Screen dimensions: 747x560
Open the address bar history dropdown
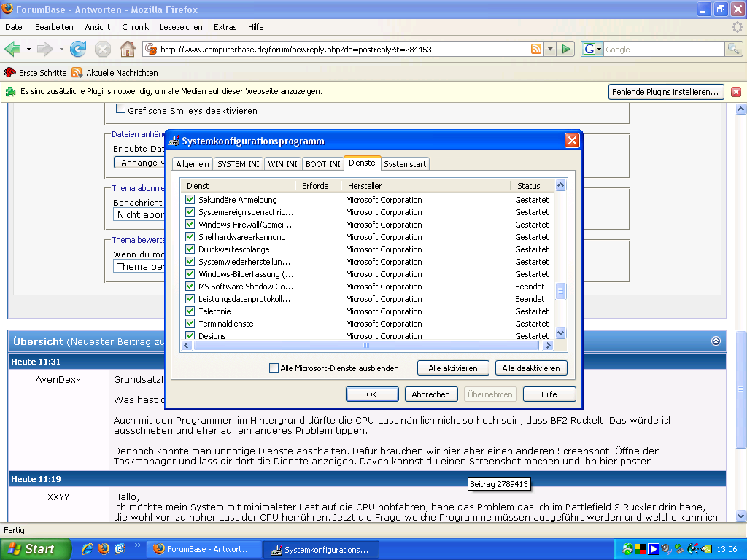click(550, 49)
